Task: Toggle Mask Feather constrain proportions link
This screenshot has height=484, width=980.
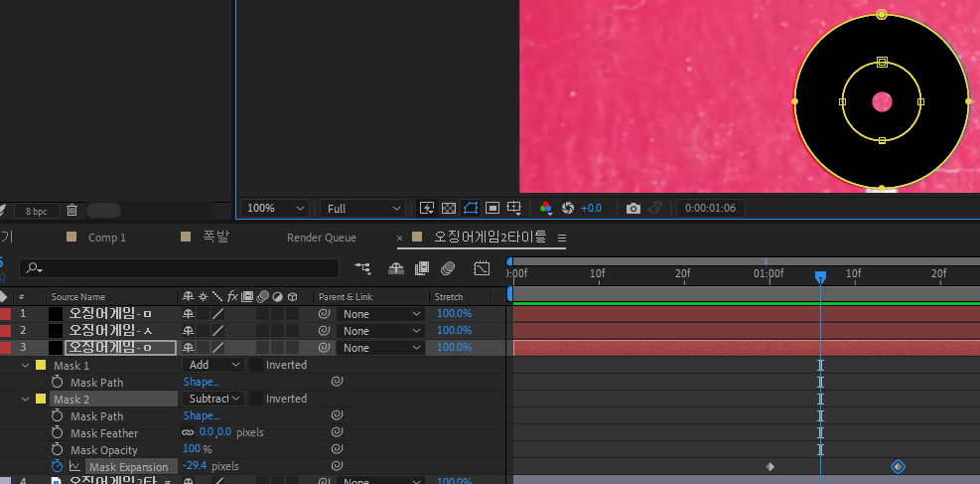Action: 188,432
